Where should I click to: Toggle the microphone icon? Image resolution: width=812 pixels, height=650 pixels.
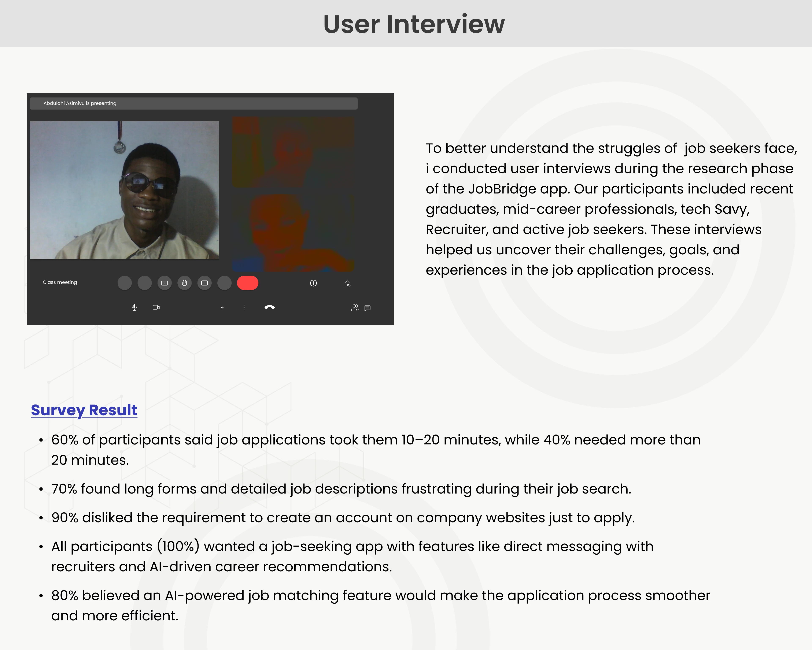click(x=134, y=308)
